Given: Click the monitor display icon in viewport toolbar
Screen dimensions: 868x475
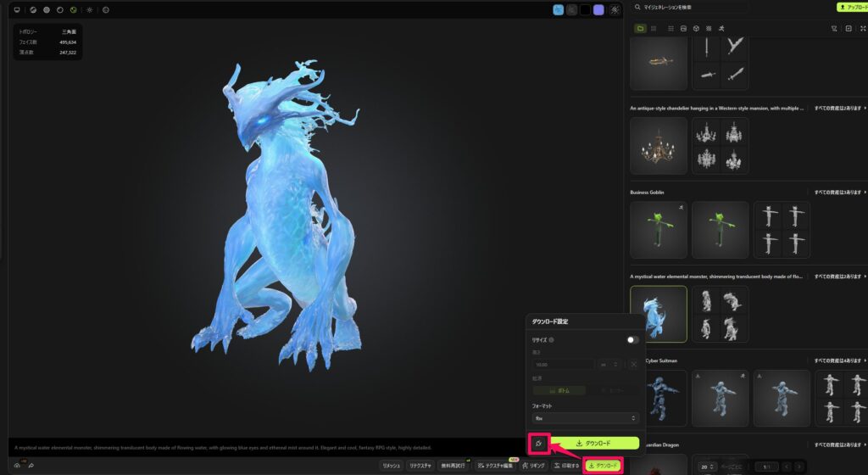Looking at the screenshot, I should point(17,10).
